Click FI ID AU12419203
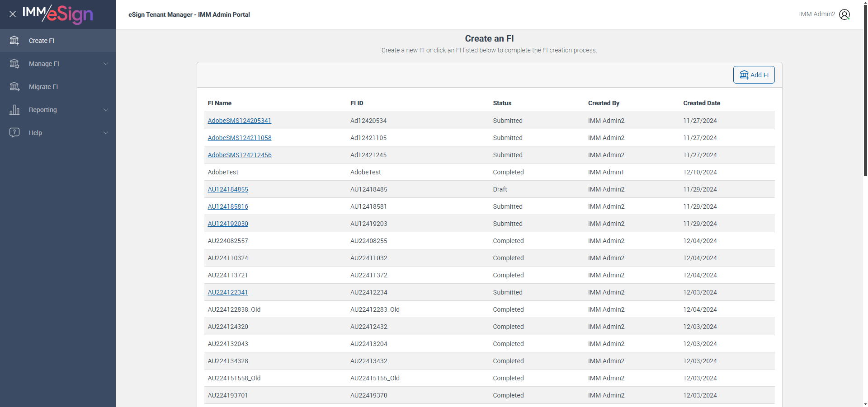The width and height of the screenshot is (868, 407). click(x=369, y=224)
